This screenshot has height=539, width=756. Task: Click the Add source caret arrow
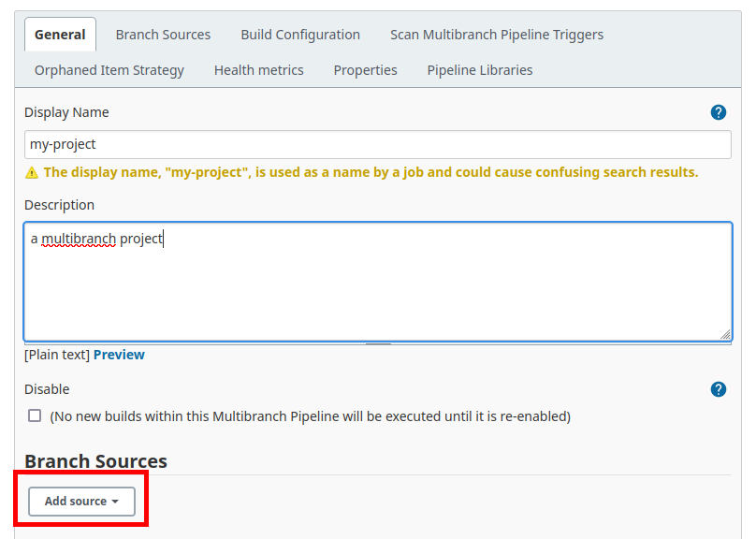(115, 502)
